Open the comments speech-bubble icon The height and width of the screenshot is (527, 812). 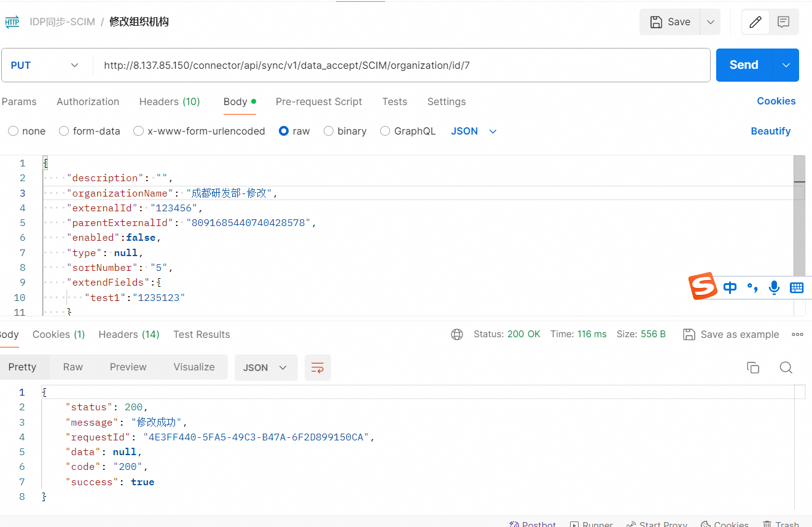point(783,22)
